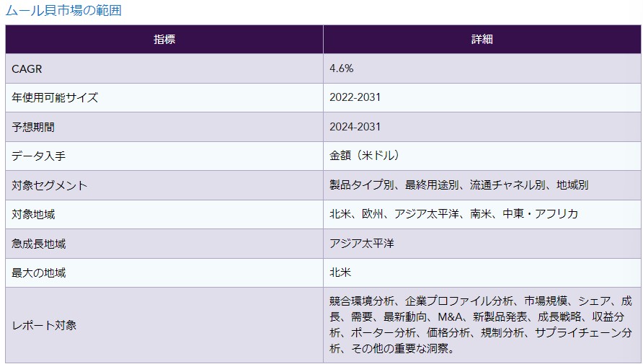643x364 pixels.
Task: Click the 製品タイプ別 segment details cell
Action: tap(458, 185)
